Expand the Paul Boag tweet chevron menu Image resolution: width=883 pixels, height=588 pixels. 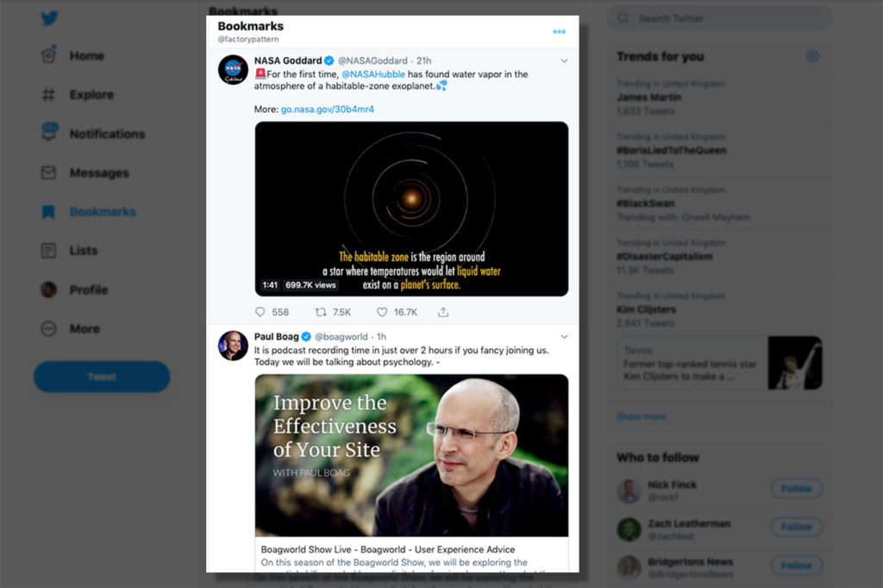pos(564,337)
